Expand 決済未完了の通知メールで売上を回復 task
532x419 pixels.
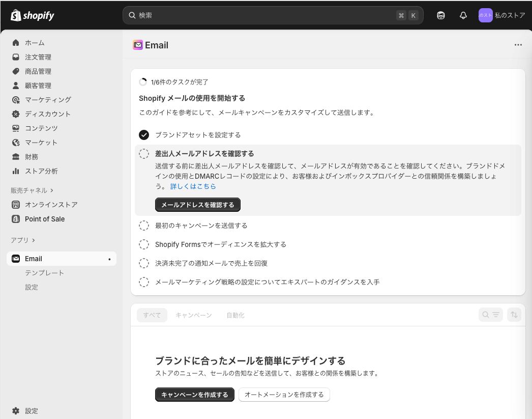pyautogui.click(x=212, y=263)
